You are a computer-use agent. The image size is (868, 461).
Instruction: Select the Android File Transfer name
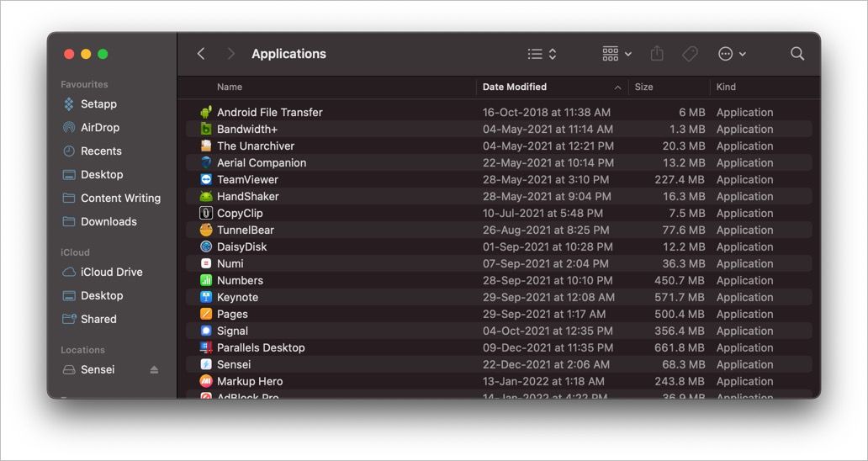270,113
